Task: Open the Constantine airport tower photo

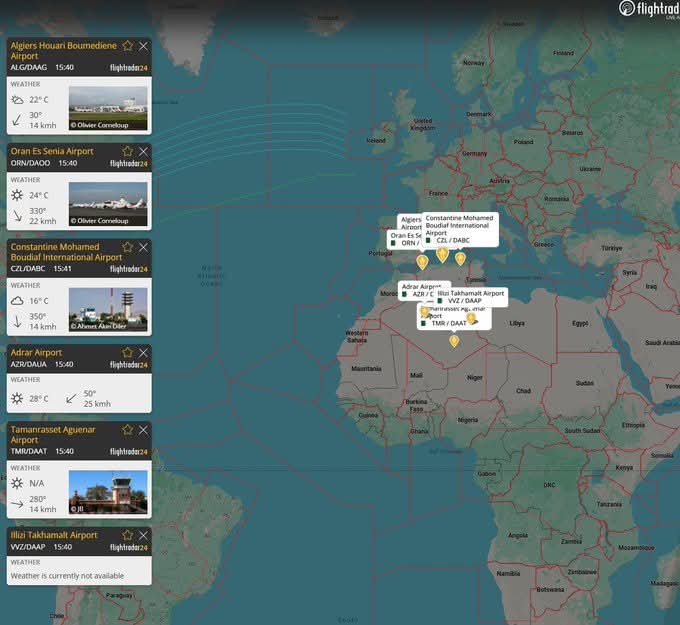Action: [x=108, y=309]
